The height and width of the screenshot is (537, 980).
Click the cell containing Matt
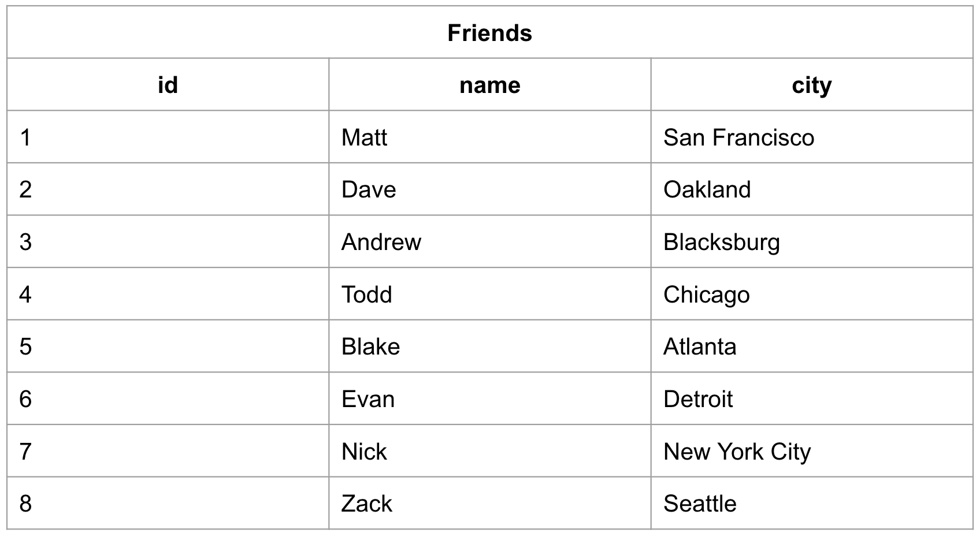(x=365, y=137)
